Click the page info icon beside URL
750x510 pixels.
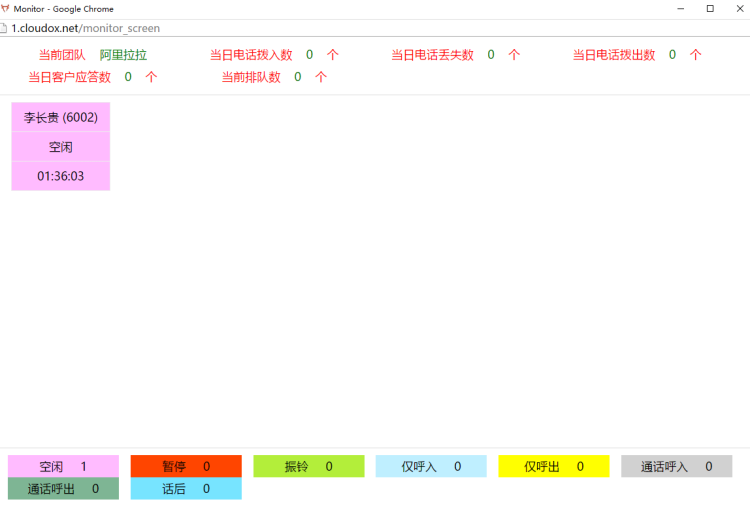(5, 28)
